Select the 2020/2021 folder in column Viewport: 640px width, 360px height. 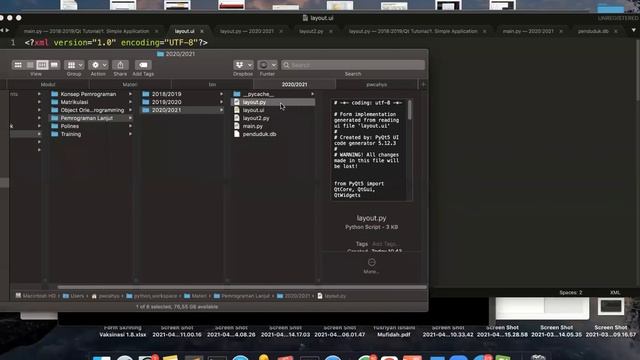pos(167,110)
